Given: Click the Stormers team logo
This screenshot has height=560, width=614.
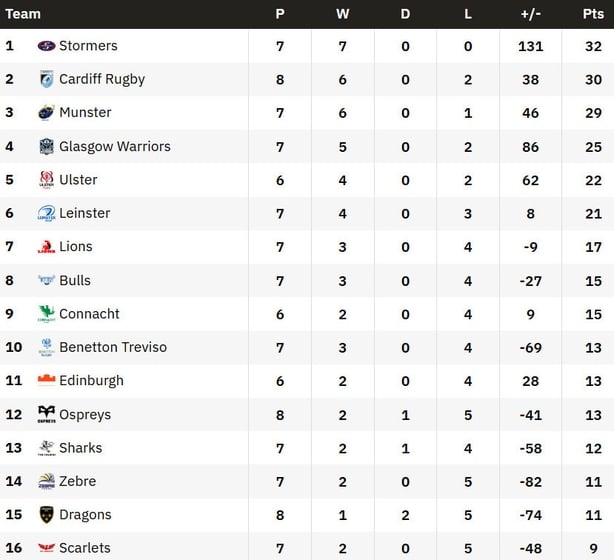Looking at the screenshot, I should pyautogui.click(x=46, y=46).
